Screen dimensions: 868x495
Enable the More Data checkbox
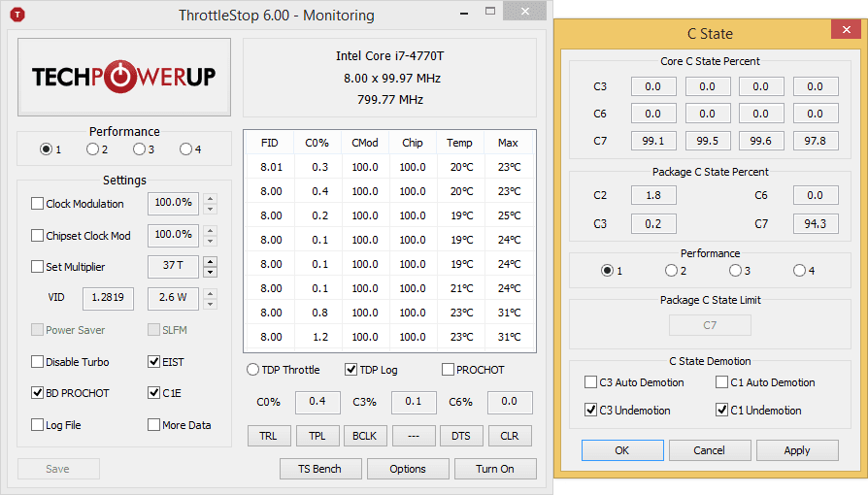click(x=154, y=425)
